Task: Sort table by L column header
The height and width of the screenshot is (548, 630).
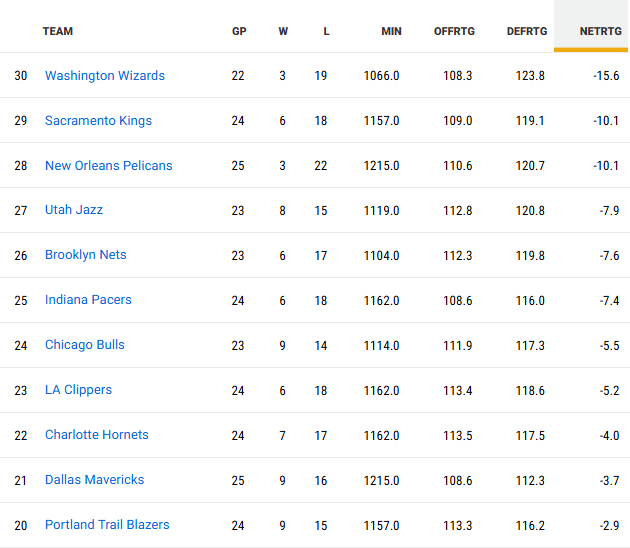Action: (326, 31)
